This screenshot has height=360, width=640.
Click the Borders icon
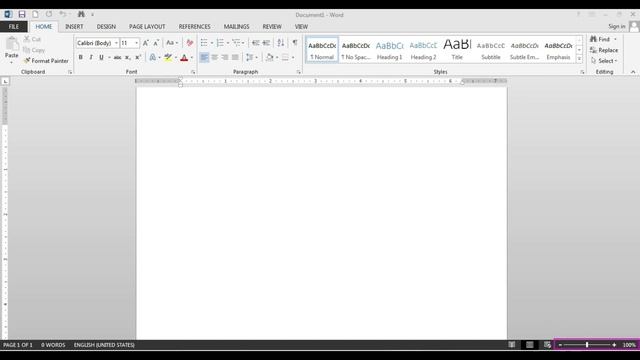285,58
